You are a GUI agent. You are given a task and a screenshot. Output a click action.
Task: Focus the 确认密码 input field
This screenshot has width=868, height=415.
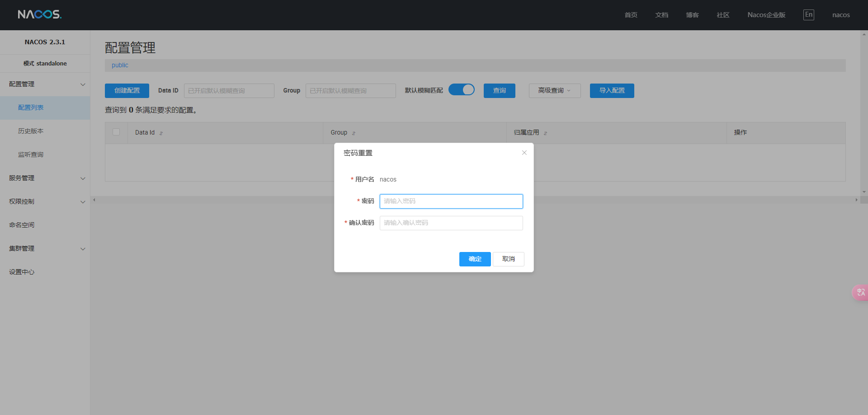coord(451,223)
